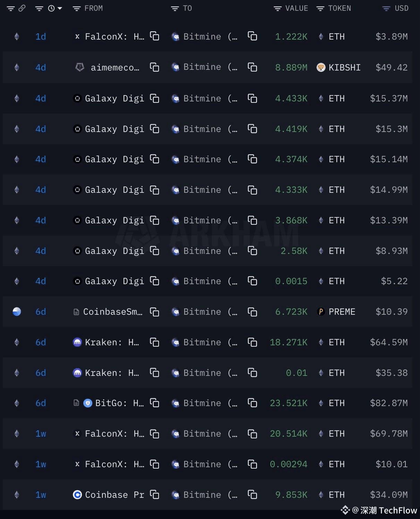Screen dimensions: 420x519
Task: Click the Base chain icon in the CoinbaseSm row
Action: (17, 312)
